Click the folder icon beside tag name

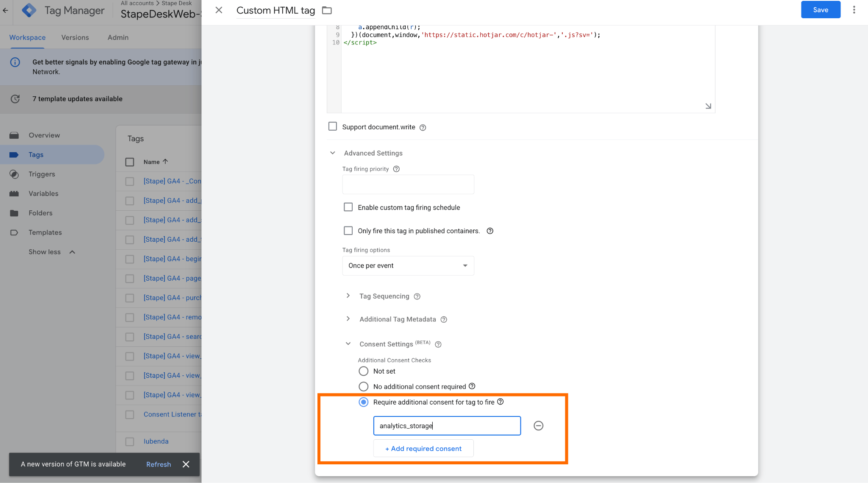point(327,10)
